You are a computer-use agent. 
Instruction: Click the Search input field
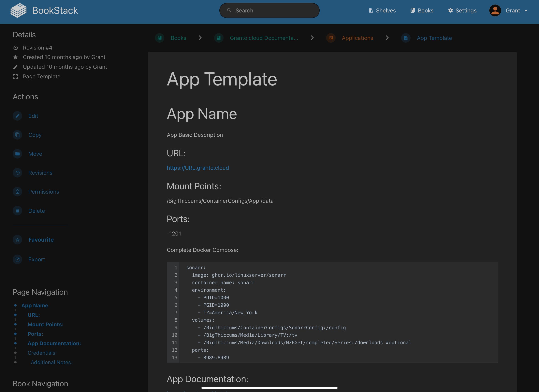tap(269, 10)
